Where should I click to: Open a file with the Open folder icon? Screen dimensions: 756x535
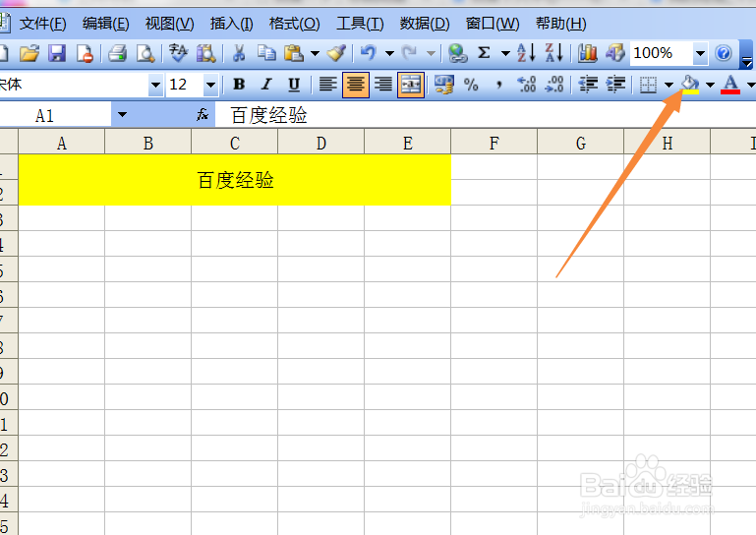(29, 53)
